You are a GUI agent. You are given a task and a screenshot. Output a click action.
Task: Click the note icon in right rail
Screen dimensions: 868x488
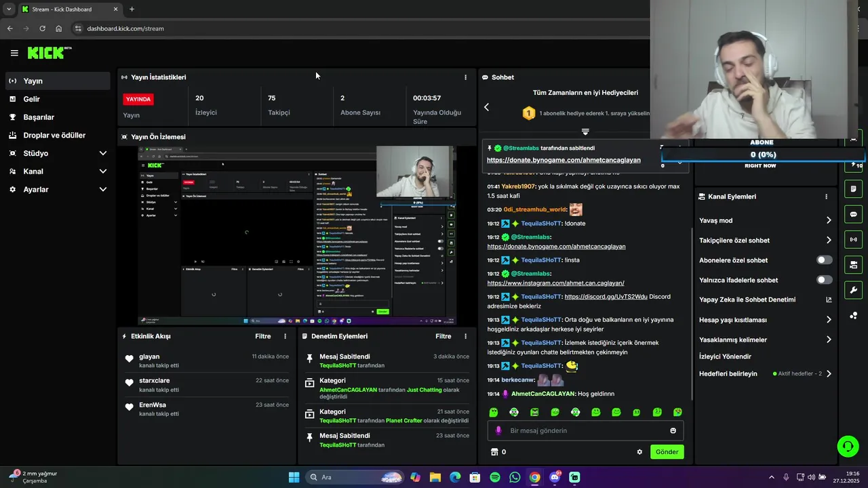click(854, 188)
